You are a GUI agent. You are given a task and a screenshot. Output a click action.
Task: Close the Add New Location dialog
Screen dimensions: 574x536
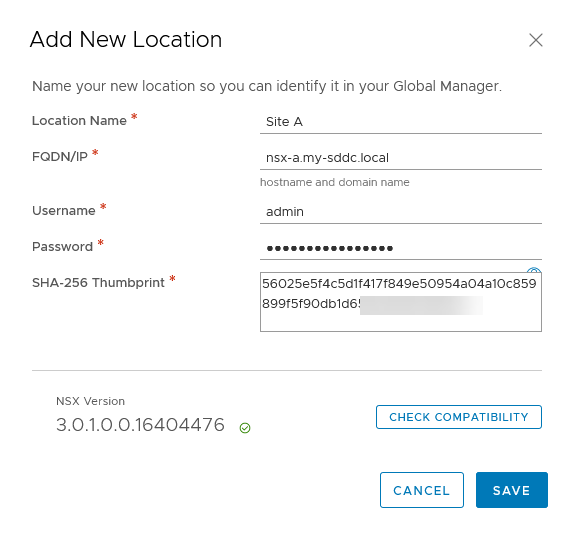point(536,40)
